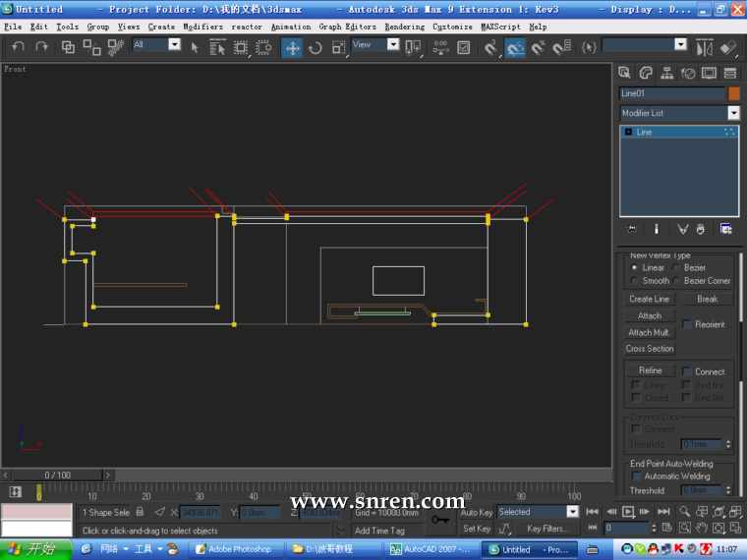The width and height of the screenshot is (747, 560).
Task: Click the Use Pivot Point Center icon
Action: tap(413, 47)
